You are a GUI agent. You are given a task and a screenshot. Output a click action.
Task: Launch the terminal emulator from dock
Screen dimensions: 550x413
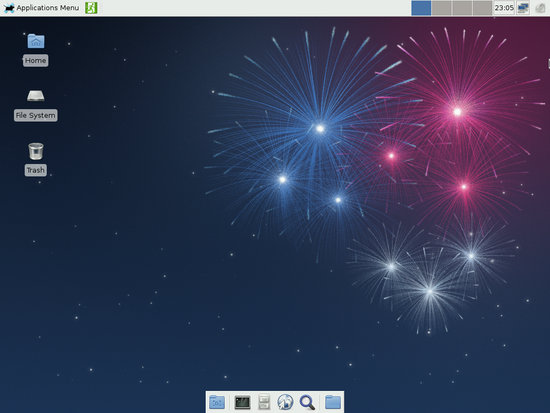pyautogui.click(x=242, y=402)
